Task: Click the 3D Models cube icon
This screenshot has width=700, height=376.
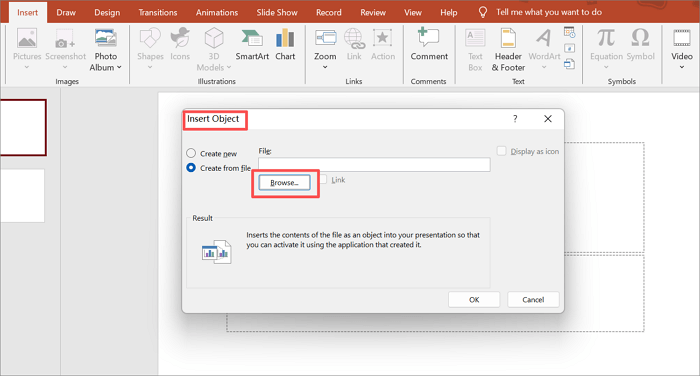Action: (214, 38)
